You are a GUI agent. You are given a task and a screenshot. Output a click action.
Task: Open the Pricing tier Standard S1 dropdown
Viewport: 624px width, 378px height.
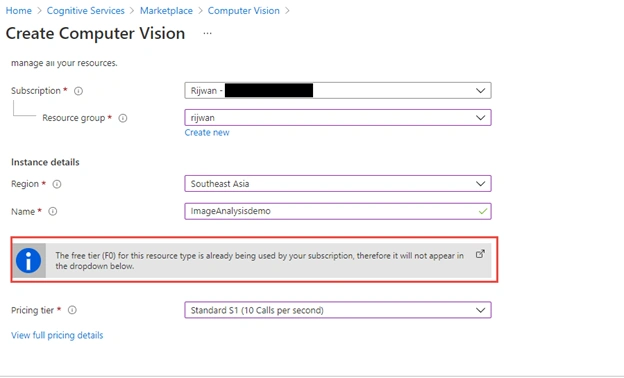pos(338,310)
